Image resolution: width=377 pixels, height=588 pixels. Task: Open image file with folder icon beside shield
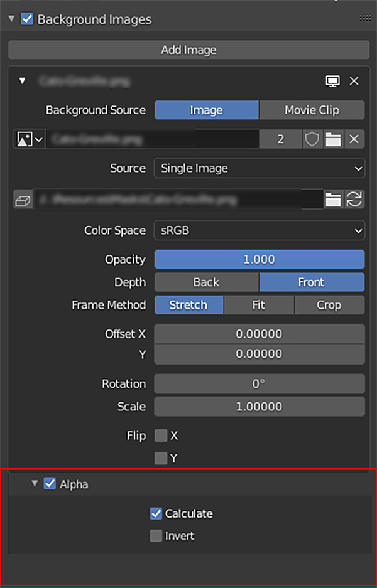coord(333,139)
